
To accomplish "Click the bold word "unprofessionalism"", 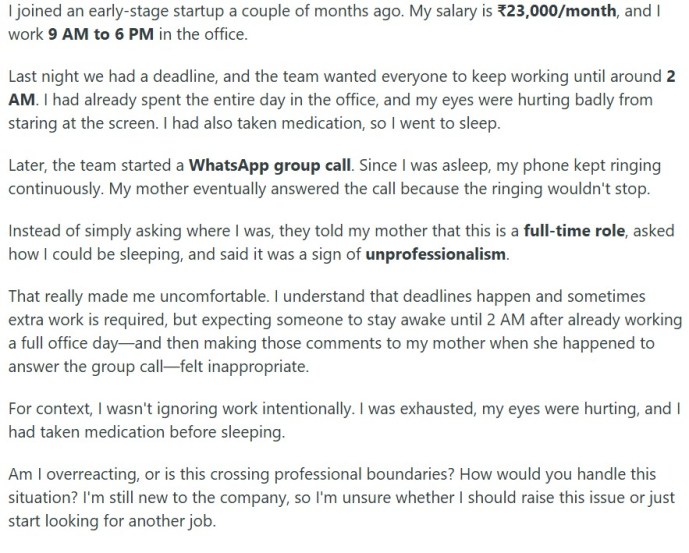I will point(435,254).
